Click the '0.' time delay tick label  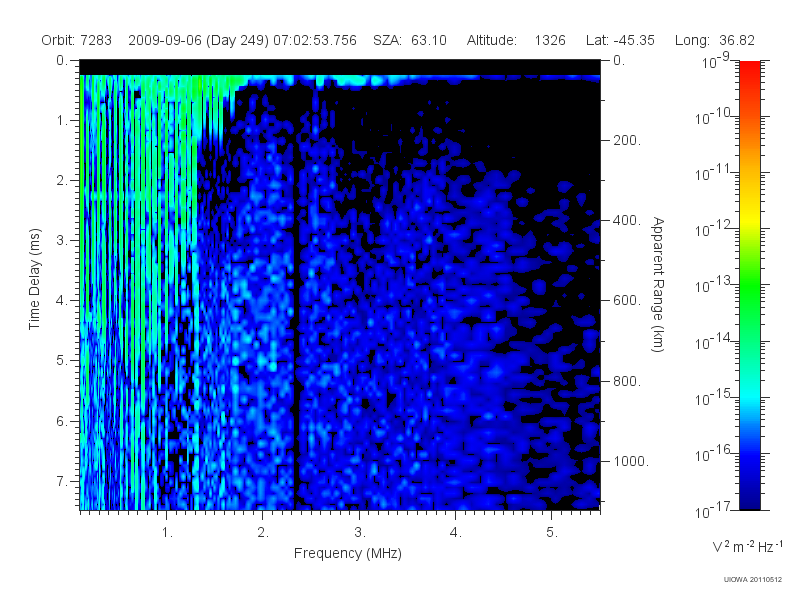(62, 61)
